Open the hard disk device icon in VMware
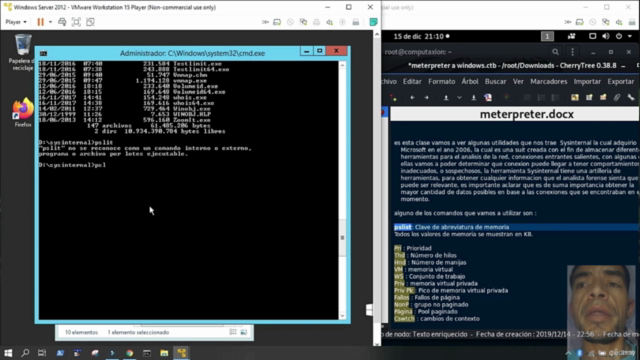 (277, 22)
